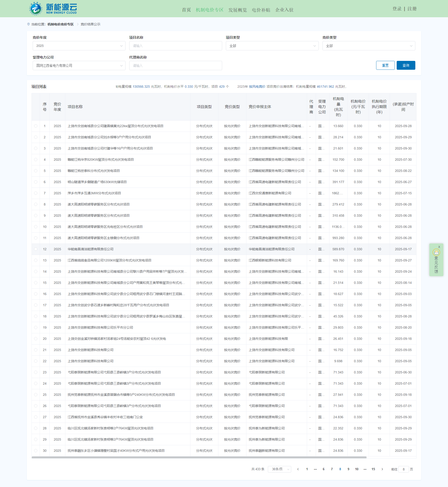Click the feedback envelope icon
The image size is (448, 487).
coord(436,252)
